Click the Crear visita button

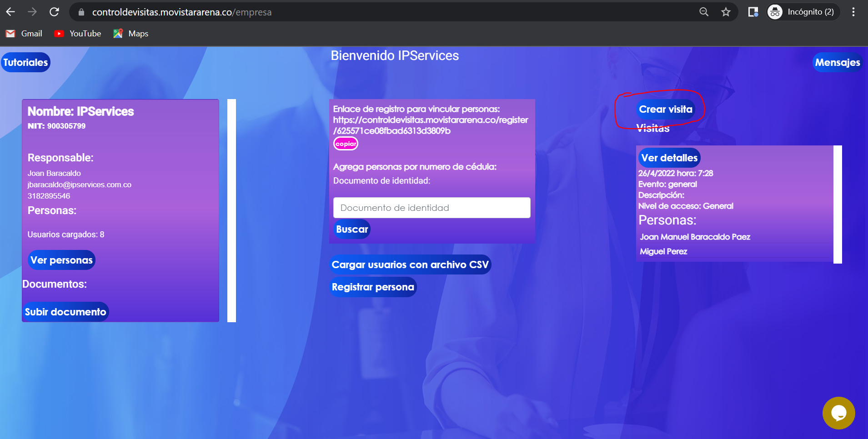click(x=666, y=109)
